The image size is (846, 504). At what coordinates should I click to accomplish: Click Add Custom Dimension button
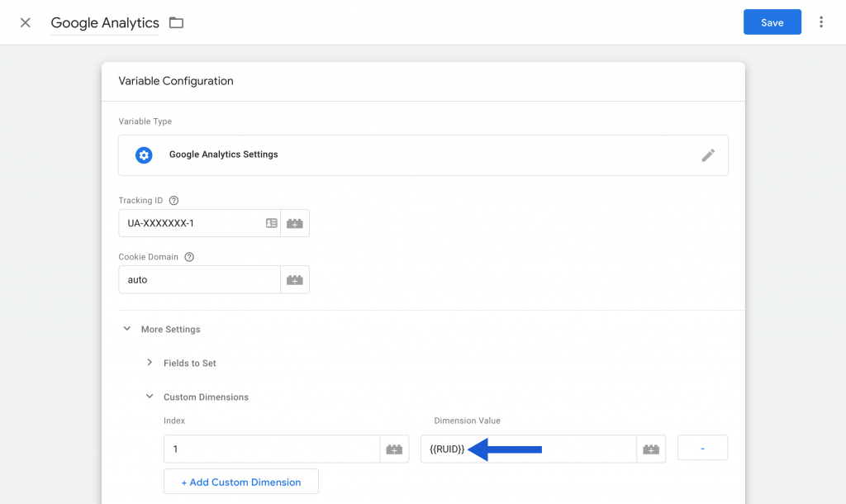(241, 482)
